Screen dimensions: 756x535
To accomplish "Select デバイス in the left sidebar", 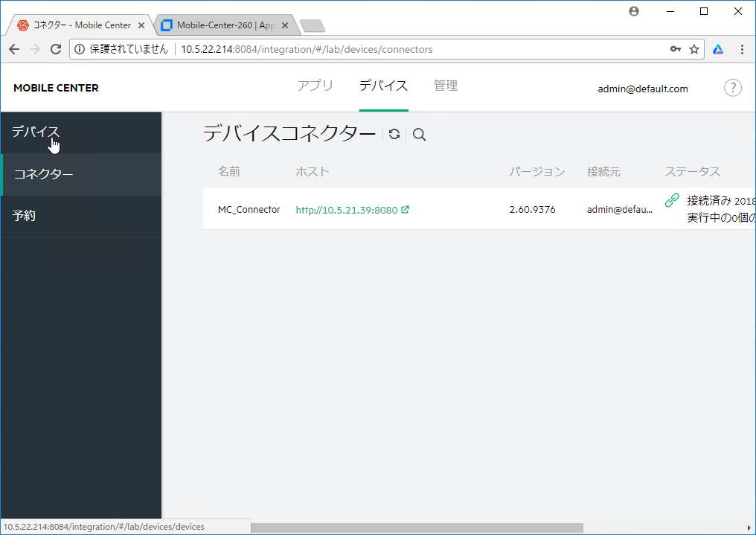I will (x=81, y=132).
